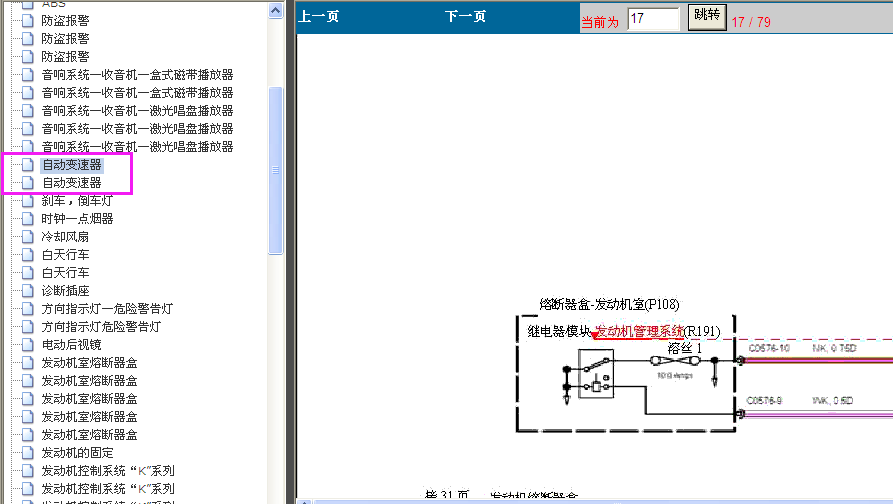Screen dimensions: 893x504
Task: Click icon of first 白天行车 entry
Action: point(27,255)
